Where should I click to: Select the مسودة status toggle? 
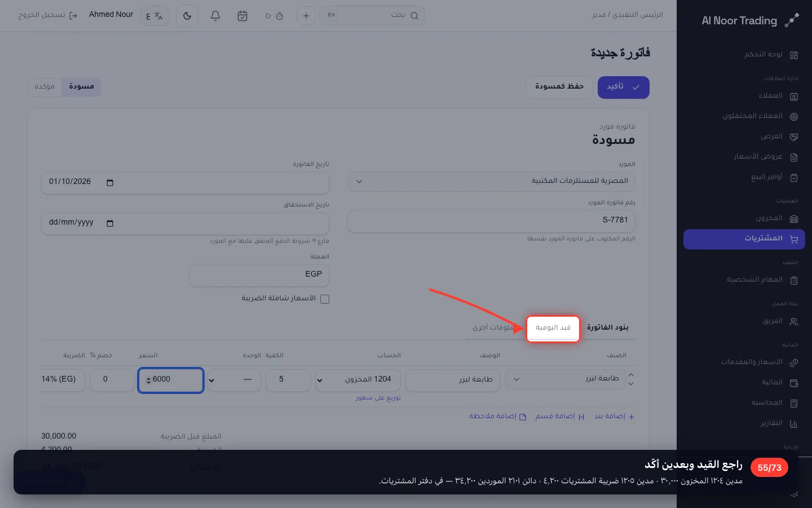click(82, 87)
